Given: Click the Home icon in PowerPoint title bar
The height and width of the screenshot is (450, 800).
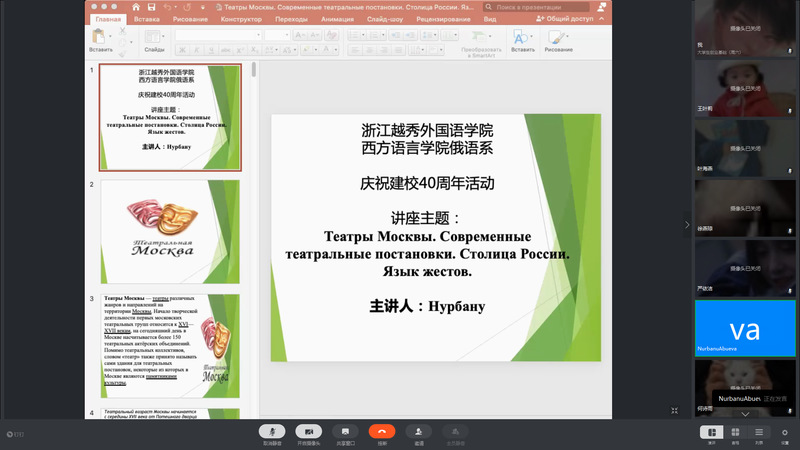Looking at the screenshot, I should tap(136, 7).
